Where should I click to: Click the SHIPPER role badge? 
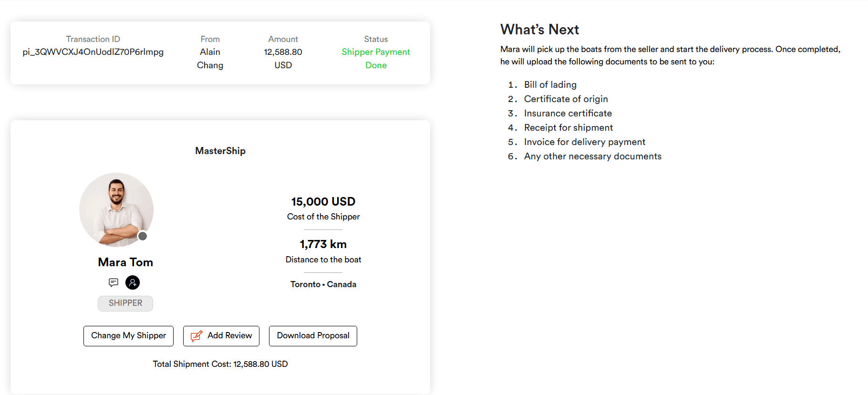125,303
